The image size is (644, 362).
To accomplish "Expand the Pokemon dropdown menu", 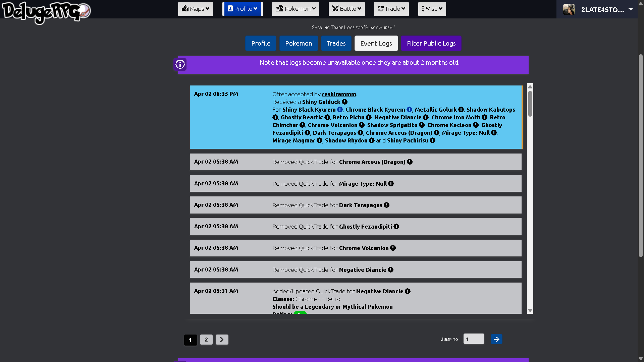I will pos(296,9).
